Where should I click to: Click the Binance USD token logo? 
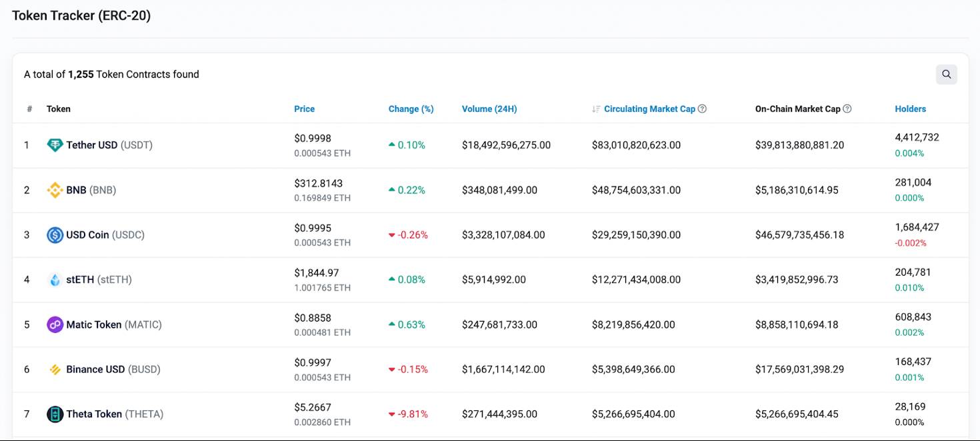[55, 369]
